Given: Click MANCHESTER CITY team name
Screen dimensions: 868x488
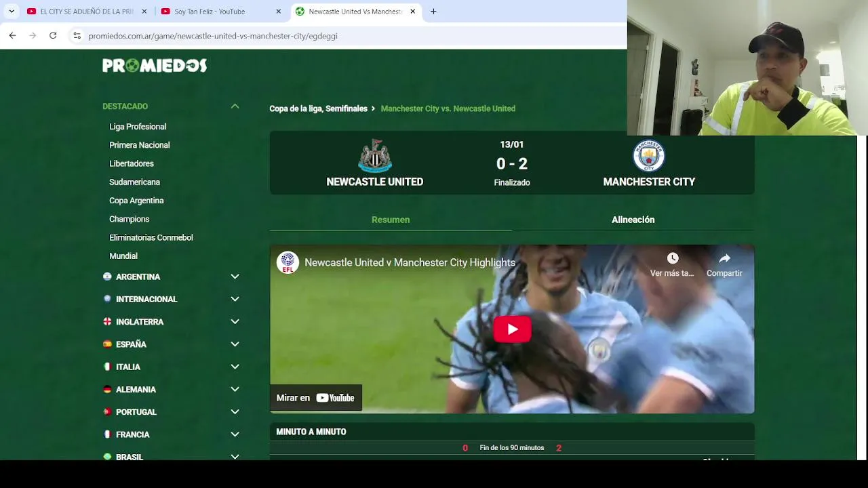Looking at the screenshot, I should point(649,182).
